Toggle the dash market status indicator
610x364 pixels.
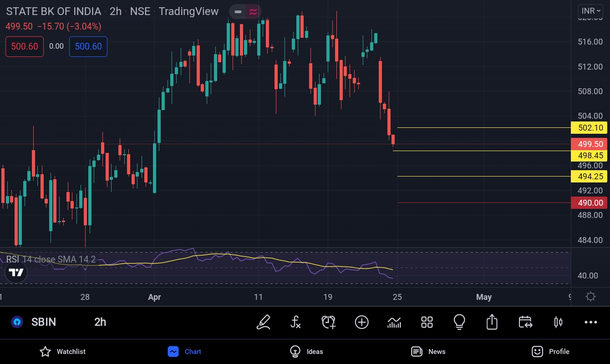tap(238, 11)
